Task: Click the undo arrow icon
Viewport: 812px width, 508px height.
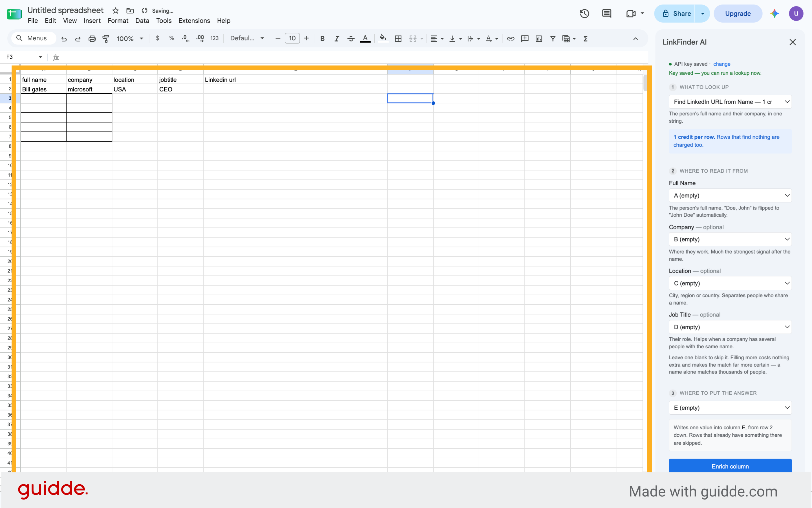Action: point(64,39)
